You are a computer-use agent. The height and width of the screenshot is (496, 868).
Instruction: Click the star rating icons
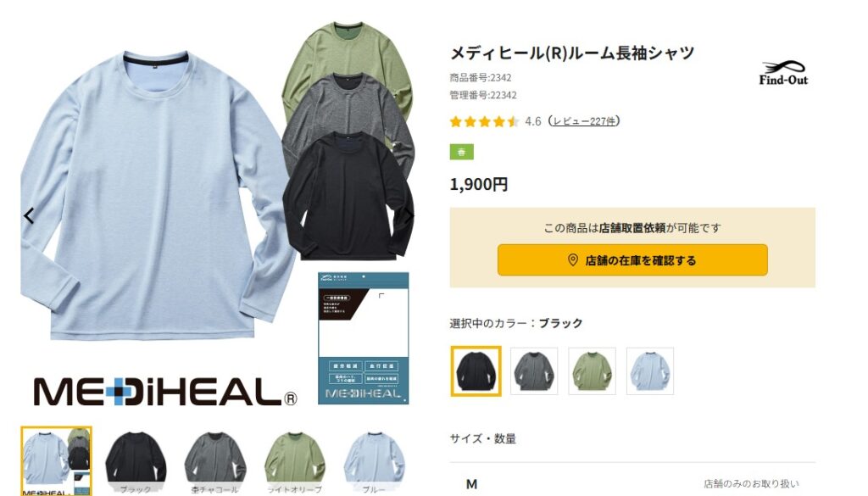[484, 121]
